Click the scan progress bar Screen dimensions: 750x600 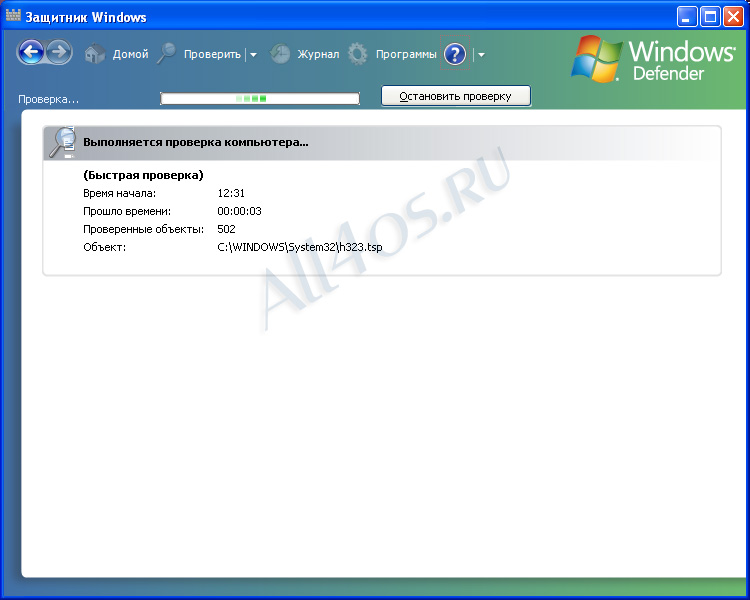(x=260, y=99)
